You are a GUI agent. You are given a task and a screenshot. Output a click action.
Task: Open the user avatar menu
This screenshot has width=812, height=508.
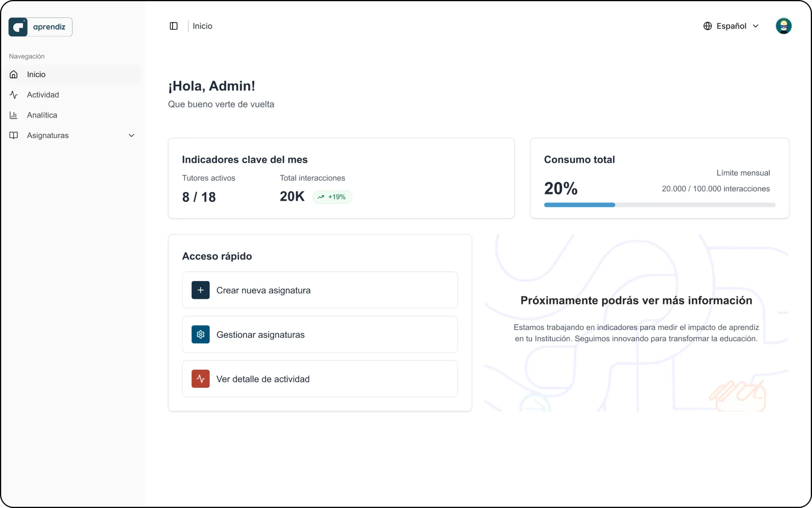(783, 26)
